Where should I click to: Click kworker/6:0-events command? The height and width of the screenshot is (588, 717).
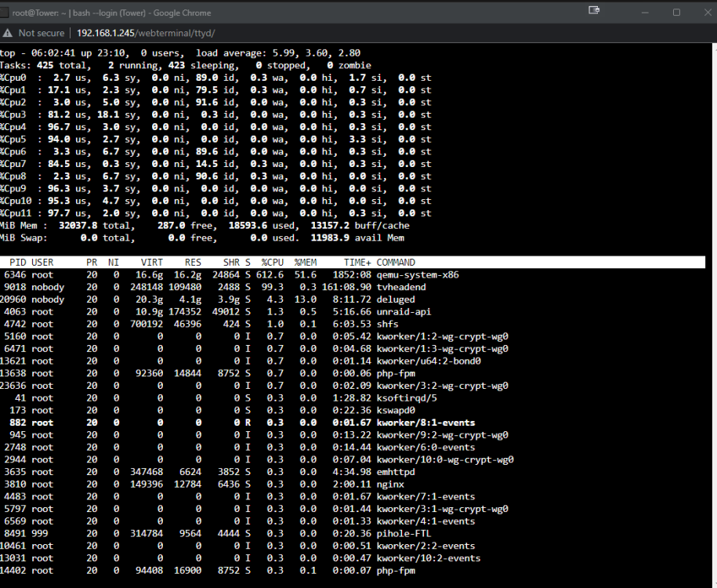click(x=425, y=448)
